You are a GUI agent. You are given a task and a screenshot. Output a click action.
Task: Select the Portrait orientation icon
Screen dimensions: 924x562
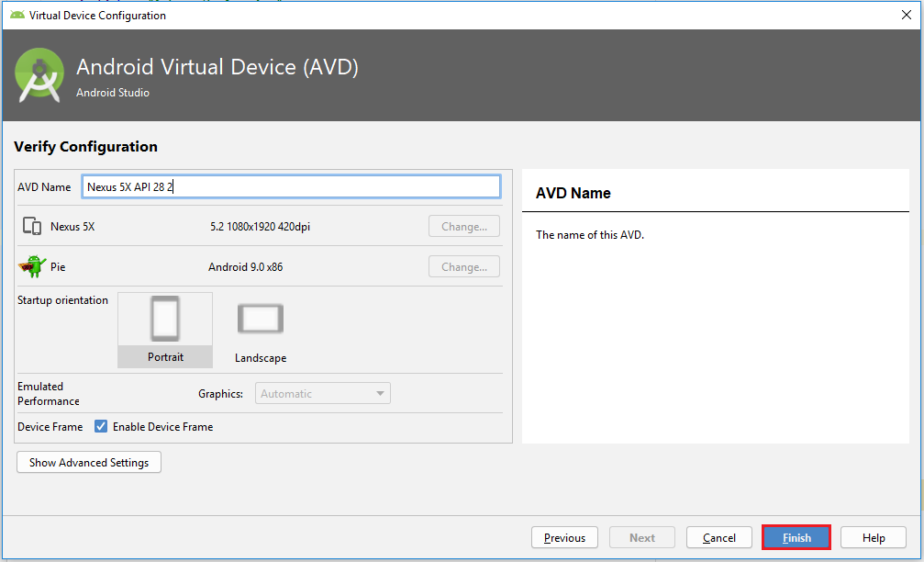pos(165,320)
